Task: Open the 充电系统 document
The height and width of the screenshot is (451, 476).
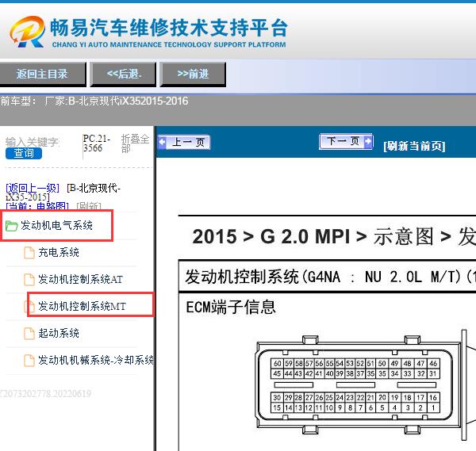Action: 59,252
